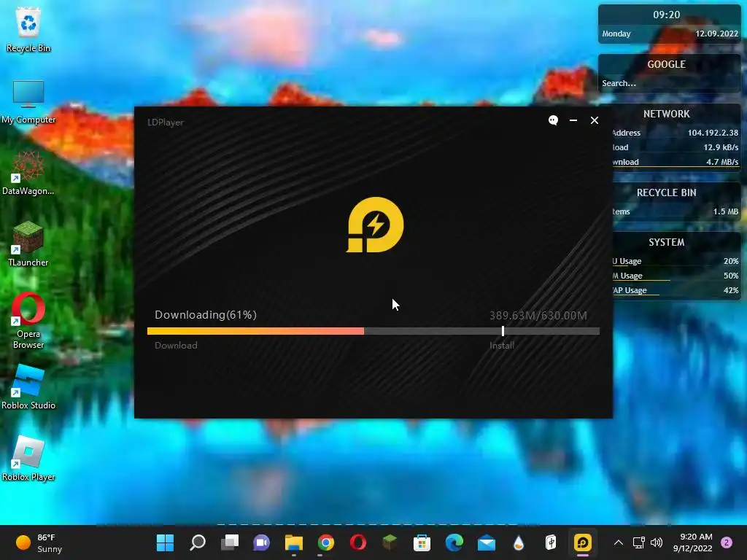Image resolution: width=747 pixels, height=560 pixels.
Task: Open taskbar Search
Action: coord(198,542)
